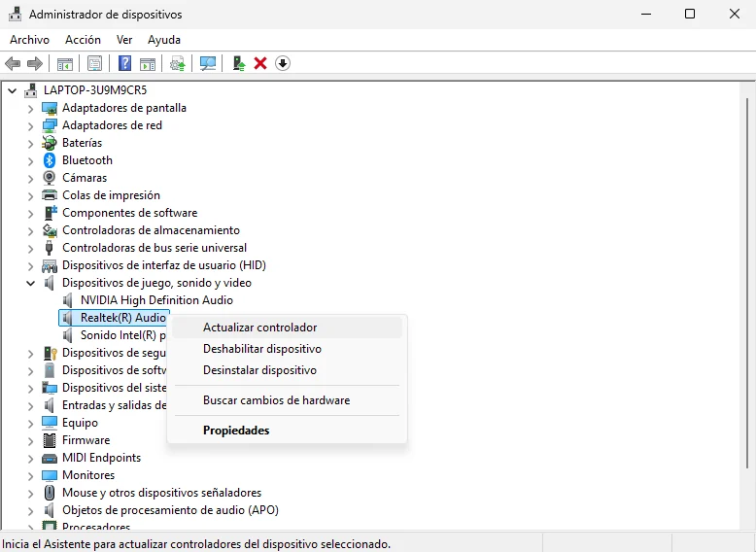Click the enable device green arrow icon
This screenshot has width=756, height=552.
239,63
